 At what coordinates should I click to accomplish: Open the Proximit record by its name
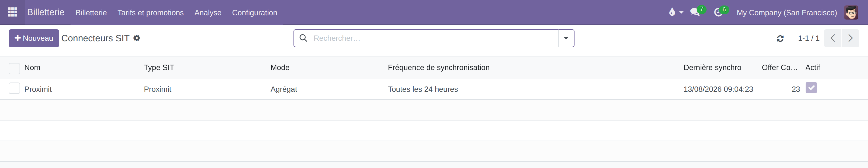pos(38,89)
